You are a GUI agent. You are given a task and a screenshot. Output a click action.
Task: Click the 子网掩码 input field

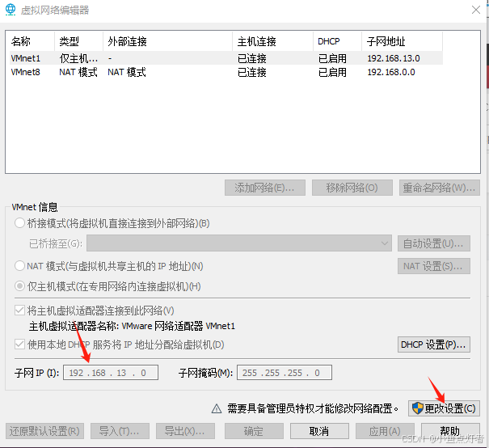pyautogui.click(x=285, y=373)
